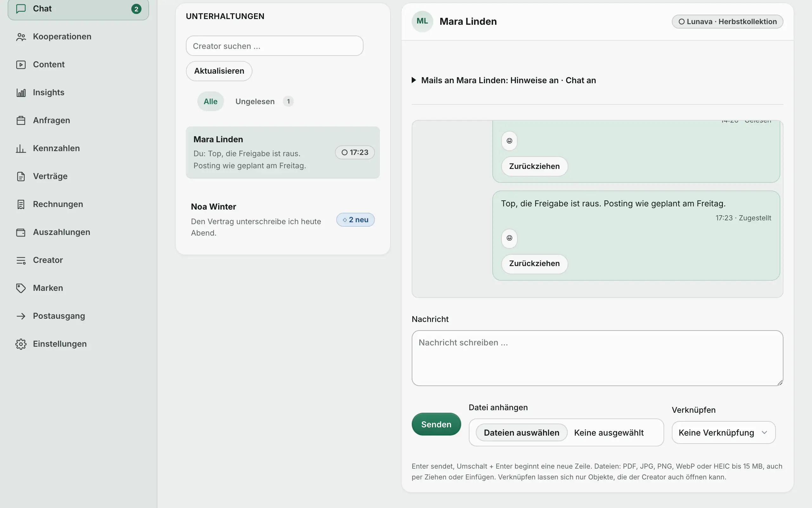Screen dimensions: 812x508
Task: Click the '2 neu' badge on Noa Winter
Action: click(355, 220)
